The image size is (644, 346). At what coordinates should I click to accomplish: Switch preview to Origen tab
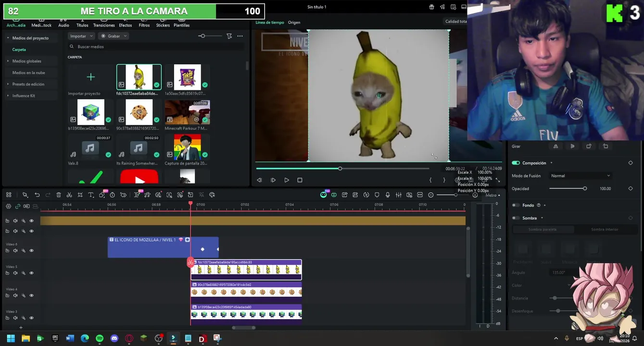pos(294,23)
